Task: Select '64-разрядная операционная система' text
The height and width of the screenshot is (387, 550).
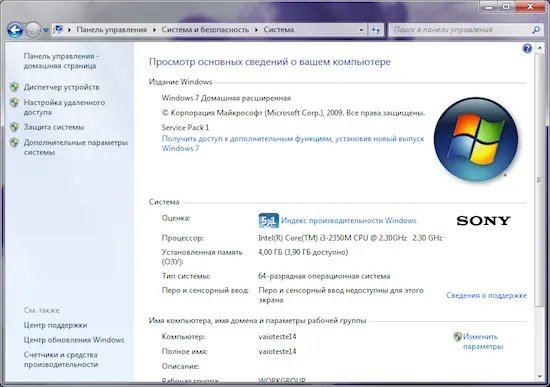Action: pyautogui.click(x=324, y=276)
